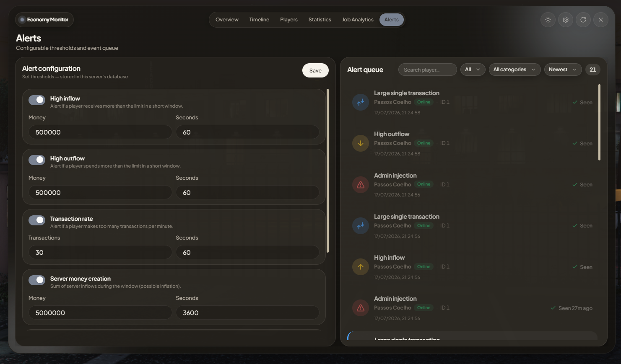Switch to the Overview tab

click(227, 20)
